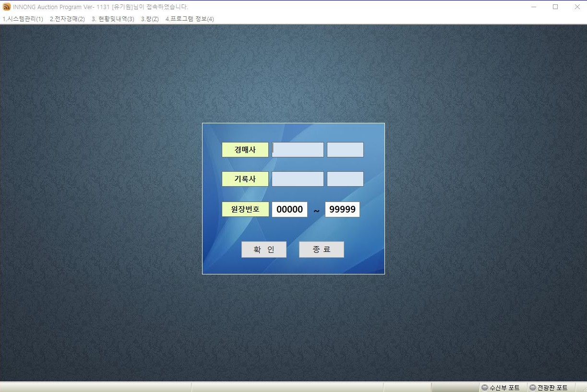The height and width of the screenshot is (392, 587).
Task: Focus the first 경매사 input field
Action: pos(298,150)
